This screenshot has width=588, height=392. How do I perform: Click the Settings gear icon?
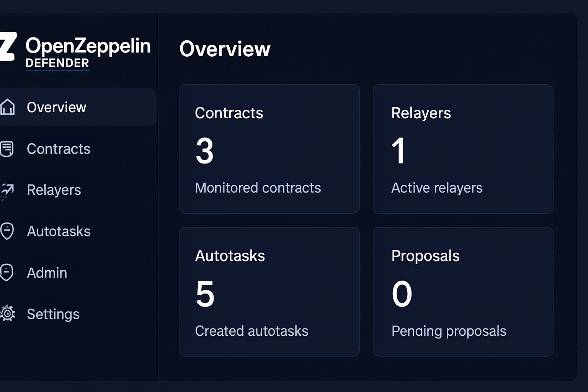[8, 314]
